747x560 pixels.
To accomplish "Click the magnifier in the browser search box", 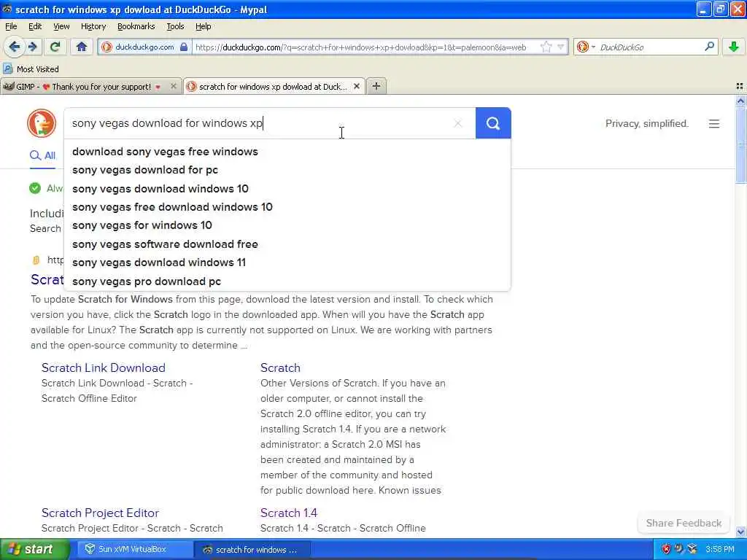I will [x=709, y=46].
